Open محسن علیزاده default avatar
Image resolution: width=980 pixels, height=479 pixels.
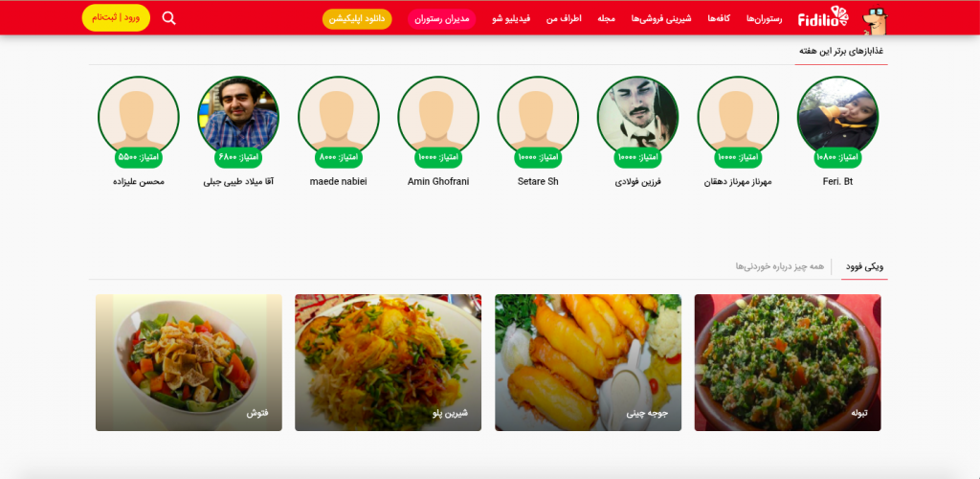[x=139, y=117]
